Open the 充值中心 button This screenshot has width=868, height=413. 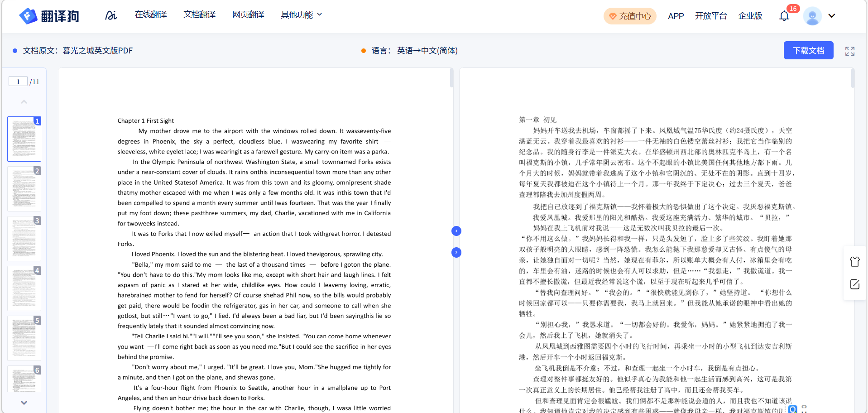pyautogui.click(x=630, y=16)
